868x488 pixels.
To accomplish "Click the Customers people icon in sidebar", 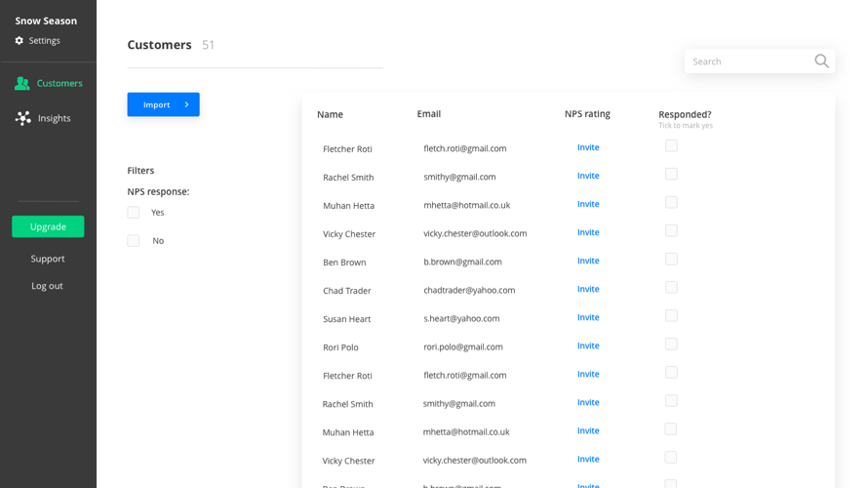I will tap(22, 84).
